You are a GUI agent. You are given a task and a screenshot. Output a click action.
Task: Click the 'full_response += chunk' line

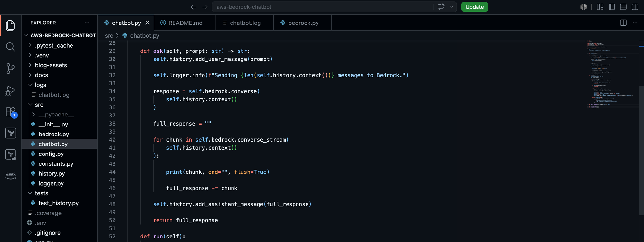(202, 188)
